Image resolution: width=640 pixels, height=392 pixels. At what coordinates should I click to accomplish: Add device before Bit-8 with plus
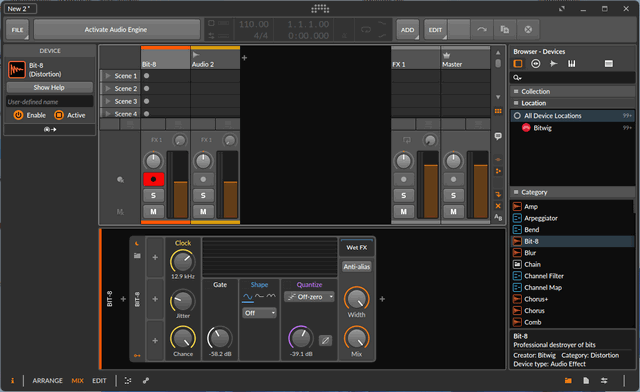[123, 299]
